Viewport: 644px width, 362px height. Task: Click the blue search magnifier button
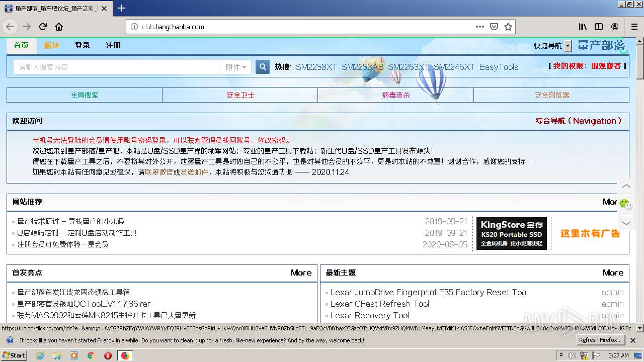click(x=263, y=67)
